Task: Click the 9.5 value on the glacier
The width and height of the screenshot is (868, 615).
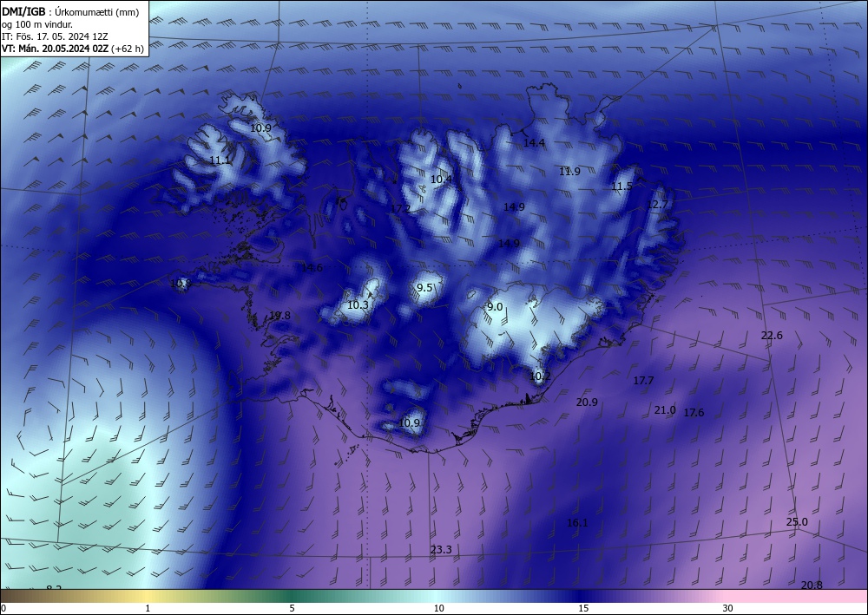Action: 424,288
